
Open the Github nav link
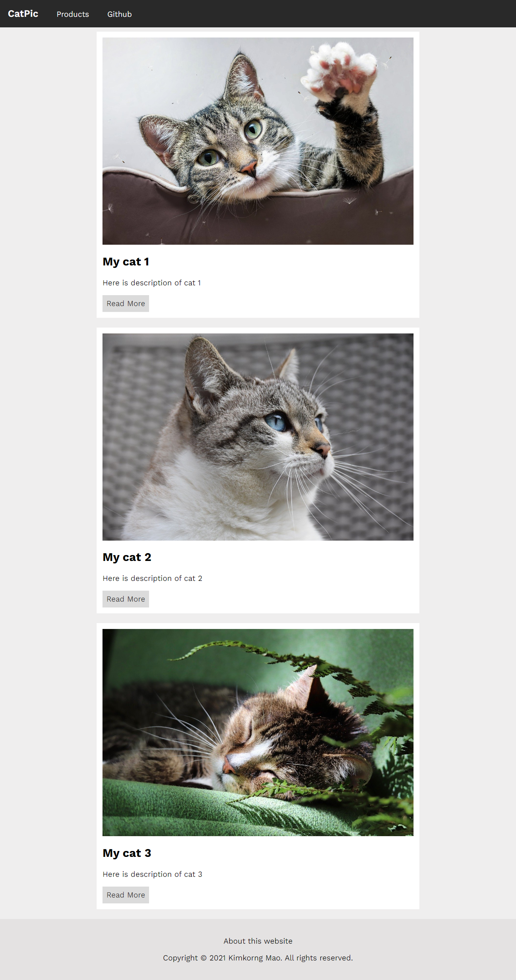[119, 14]
